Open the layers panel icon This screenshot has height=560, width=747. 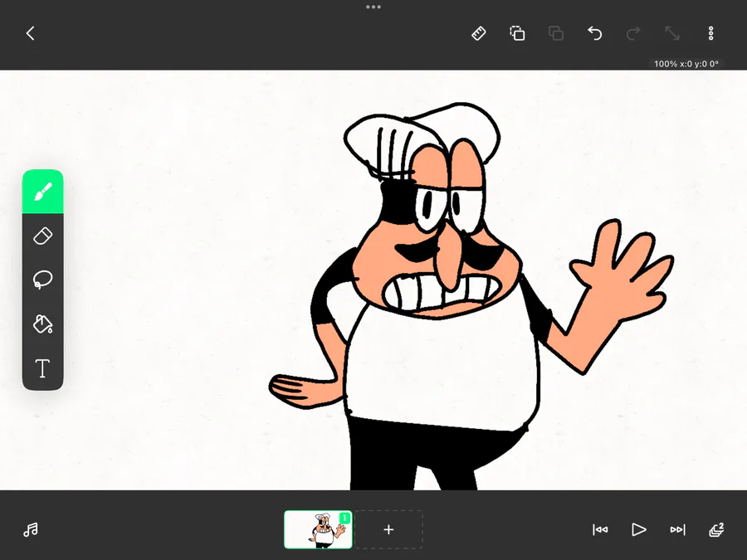[x=716, y=529]
